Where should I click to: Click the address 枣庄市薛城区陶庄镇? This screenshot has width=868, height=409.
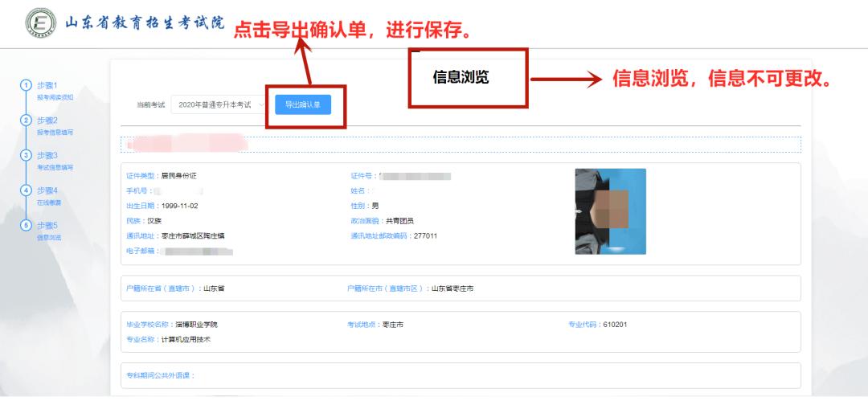click(x=193, y=235)
